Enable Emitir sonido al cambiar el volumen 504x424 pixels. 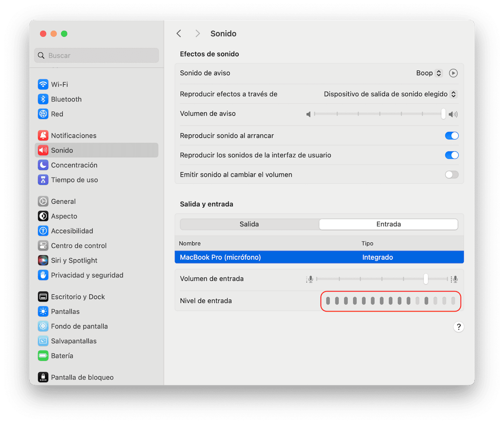(x=451, y=175)
